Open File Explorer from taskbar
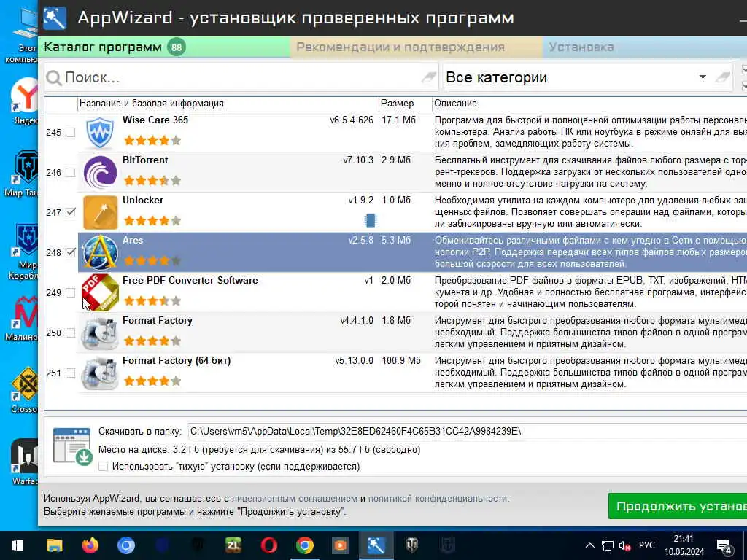 [54, 545]
